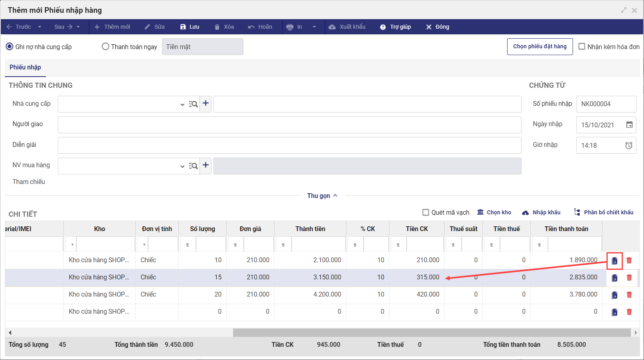The image size is (644, 360).
Task: Tick the Quét mã vạch checkbox
Action: (x=426, y=212)
